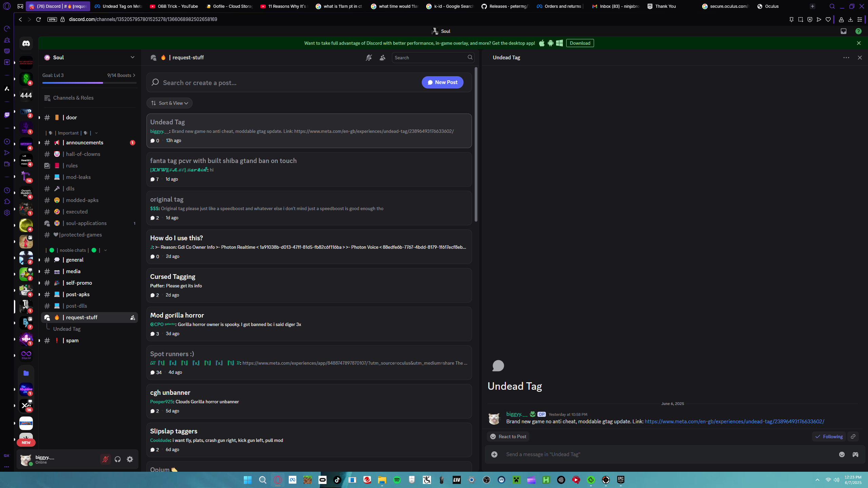
Task: Show member list icon in header
Action: [382, 58]
